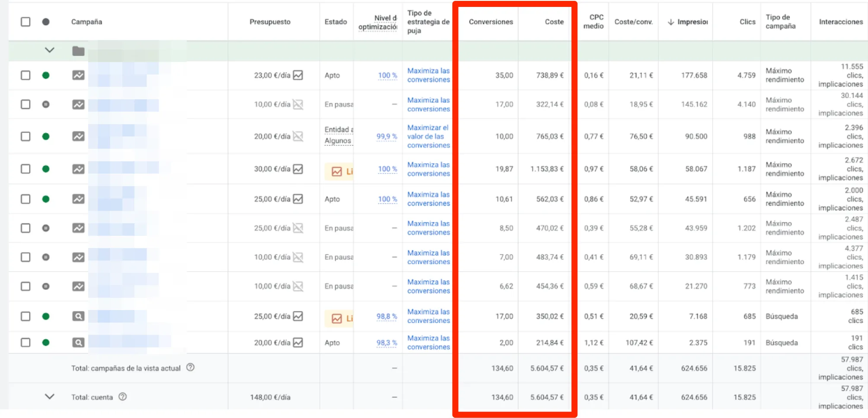Click help icon beside Total: campañas de la vista actual
The width and height of the screenshot is (868, 418).
(x=190, y=367)
